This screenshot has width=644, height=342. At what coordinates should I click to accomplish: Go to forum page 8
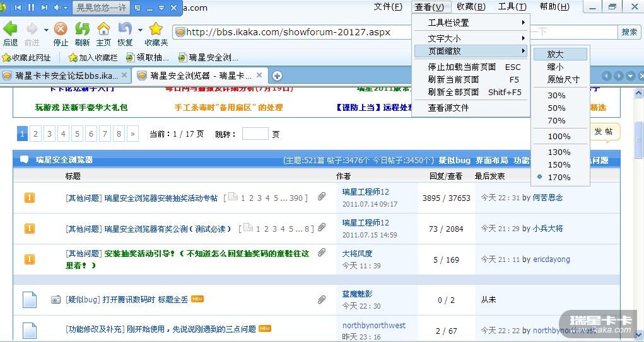point(119,134)
